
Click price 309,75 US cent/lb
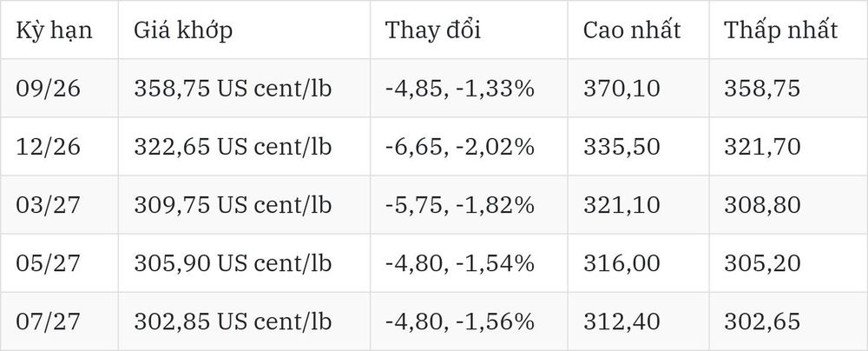(x=233, y=205)
